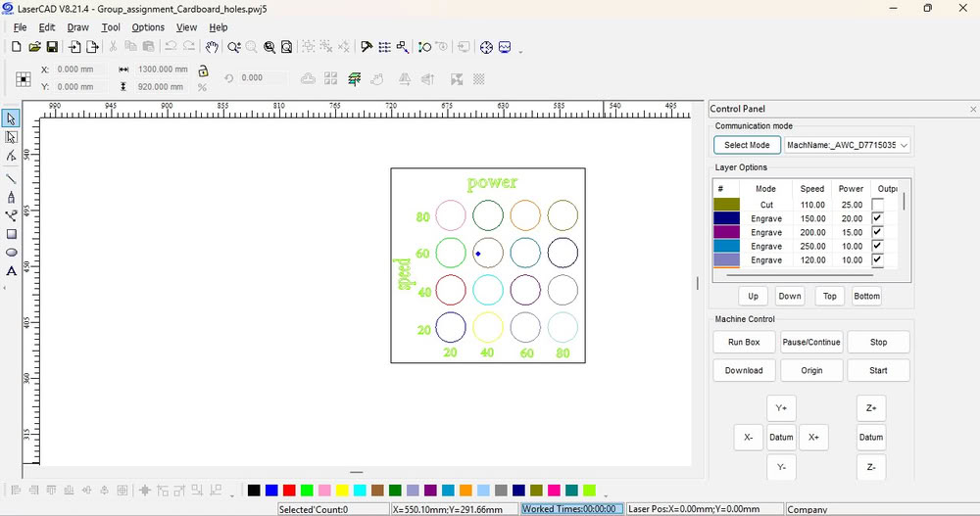Image resolution: width=980 pixels, height=516 pixels.
Task: Select the Rectangle drawing tool
Action: 11,234
